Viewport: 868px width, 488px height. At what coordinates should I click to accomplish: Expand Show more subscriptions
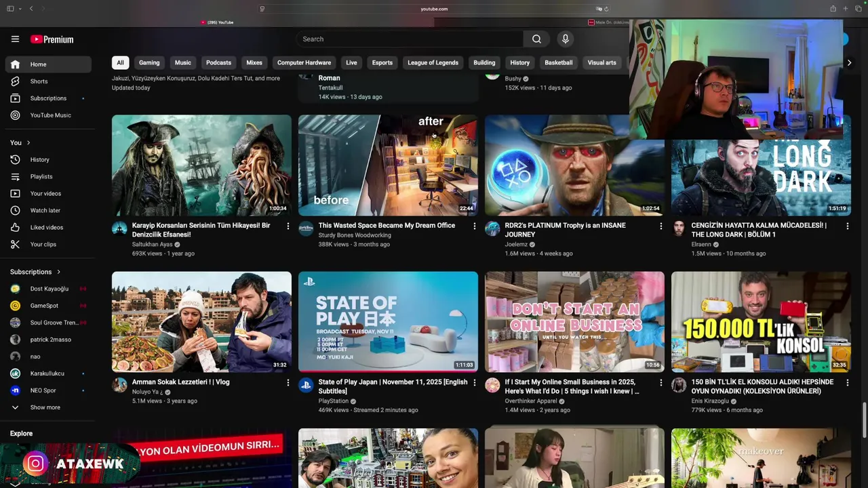pos(48,407)
